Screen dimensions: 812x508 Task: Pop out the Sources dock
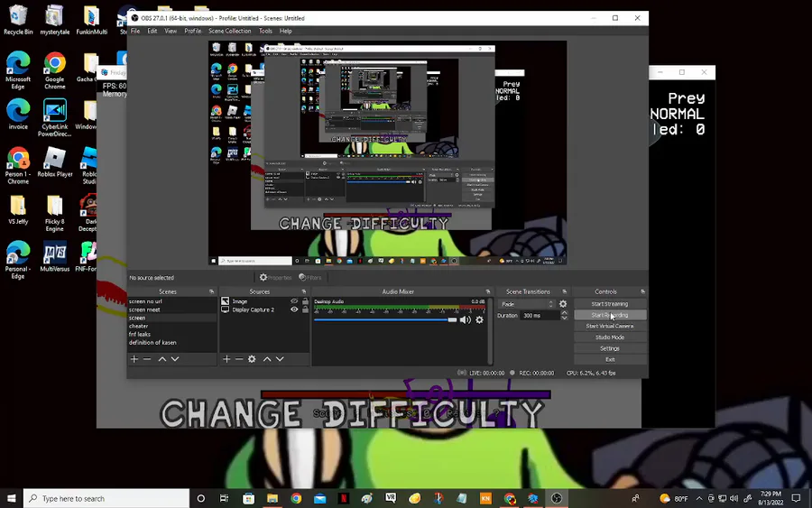304,292
